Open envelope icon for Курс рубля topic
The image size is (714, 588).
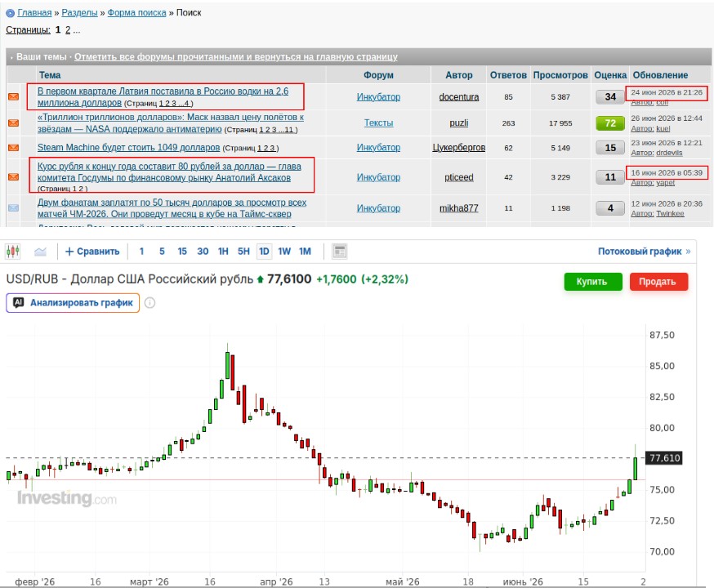(x=14, y=176)
